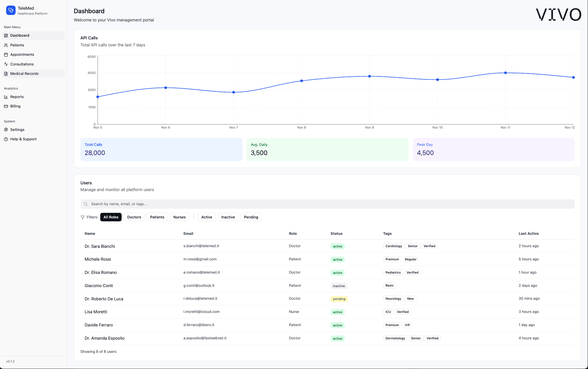Click the TeleMed stethoscope logo
Image resolution: width=588 pixels, height=369 pixels.
pos(11,10)
